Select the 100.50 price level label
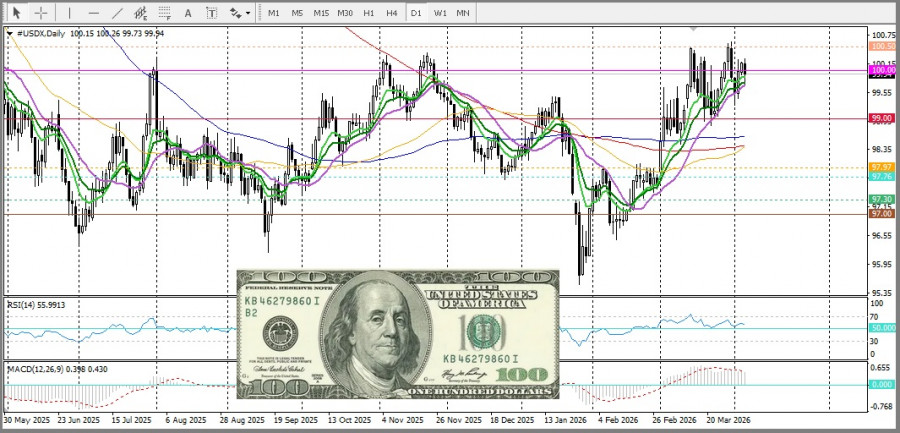Image resolution: width=900 pixels, height=433 pixels. point(882,47)
